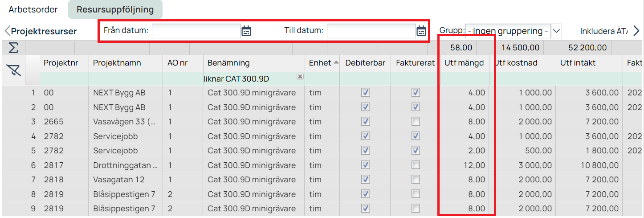Click the Benämning filter 'liknar CAT 300.9D'
Screen dimensions: 644x218
click(254, 78)
